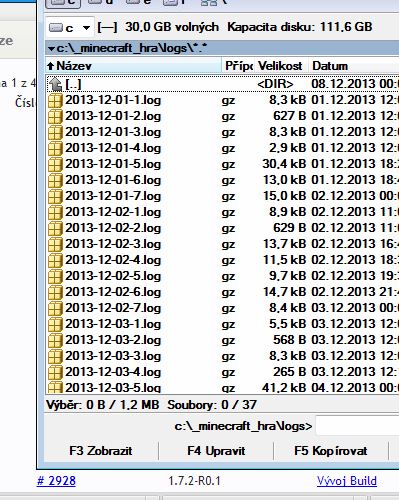Sort files by Datum column
Screen dimensions: 399x500
coord(353,66)
